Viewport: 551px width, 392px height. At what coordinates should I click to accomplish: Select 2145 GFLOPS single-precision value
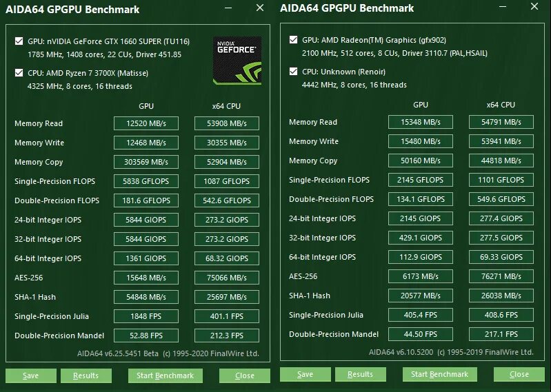coord(421,180)
